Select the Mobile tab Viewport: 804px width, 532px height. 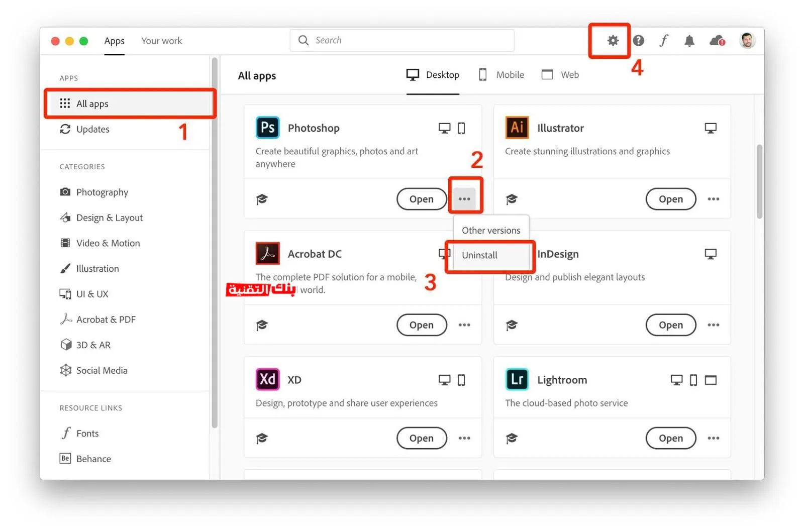pos(501,75)
